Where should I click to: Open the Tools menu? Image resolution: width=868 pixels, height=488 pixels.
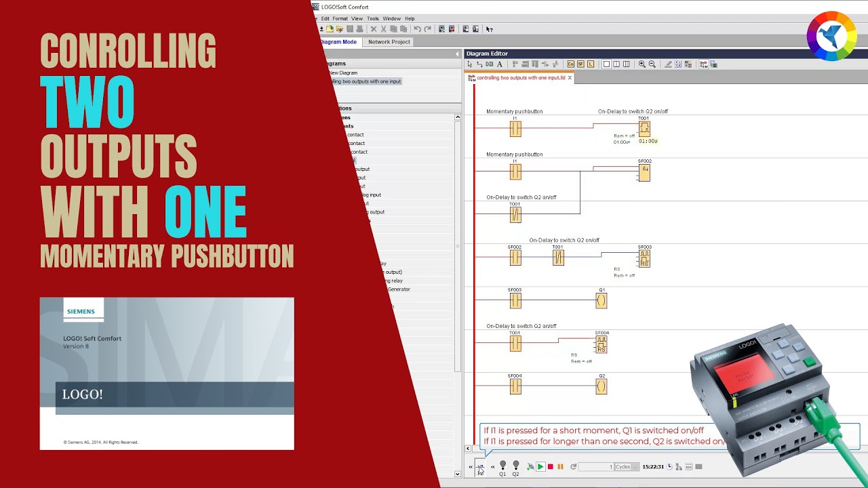click(x=373, y=18)
